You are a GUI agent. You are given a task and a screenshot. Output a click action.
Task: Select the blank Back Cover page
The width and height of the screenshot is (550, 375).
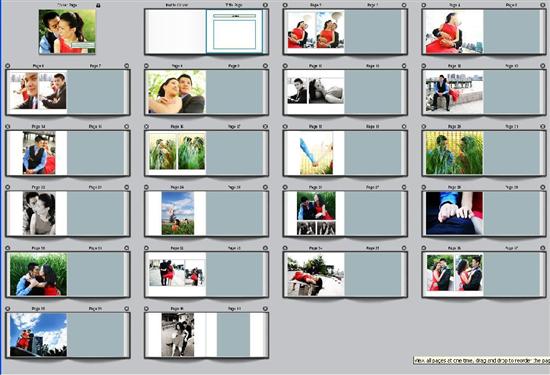pyautogui.click(x=176, y=32)
